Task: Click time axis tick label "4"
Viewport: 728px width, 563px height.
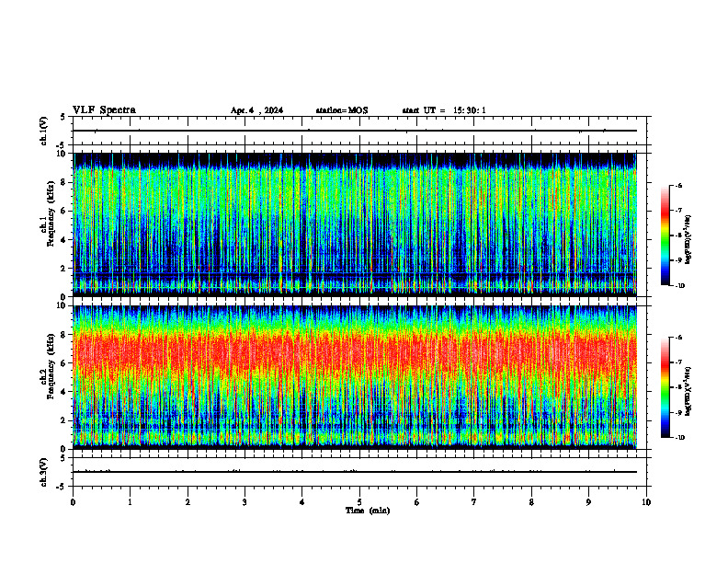Action: tap(302, 502)
